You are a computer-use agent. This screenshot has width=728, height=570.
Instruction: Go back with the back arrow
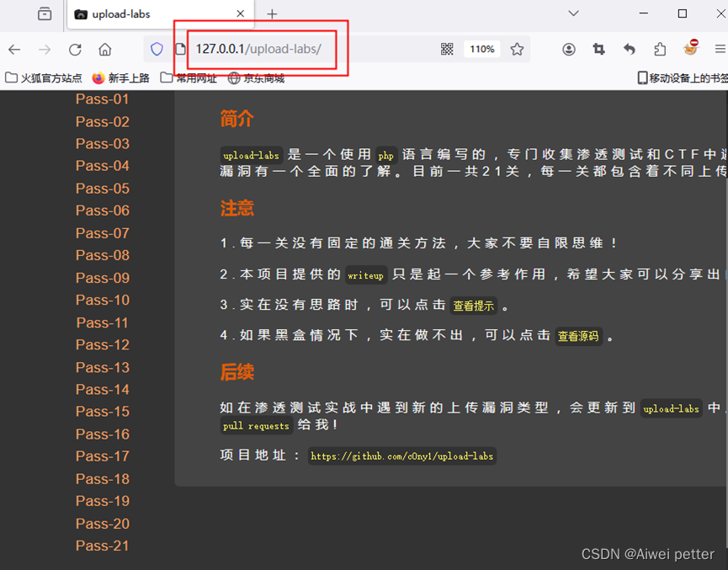(x=15, y=49)
